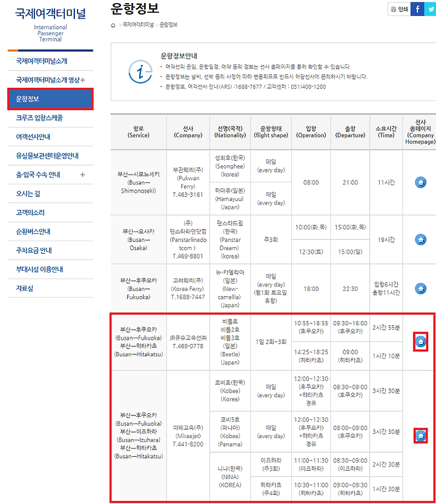Image resolution: width=436 pixels, height=504 pixels.
Task: Select the Seonghee (korea) ship cell
Action: 230,166
